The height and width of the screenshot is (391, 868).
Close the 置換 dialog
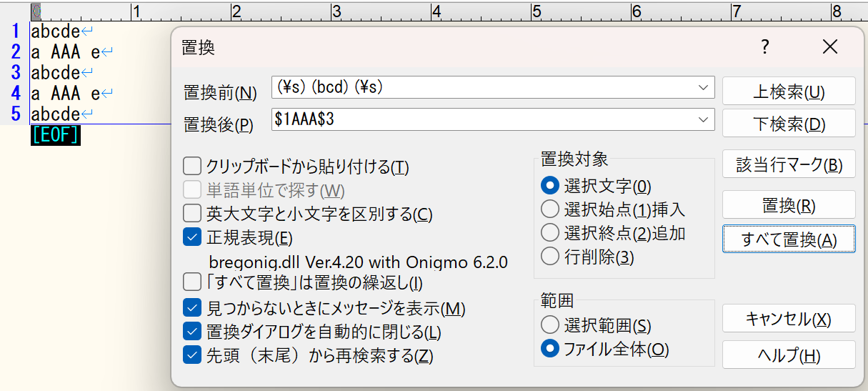(829, 47)
